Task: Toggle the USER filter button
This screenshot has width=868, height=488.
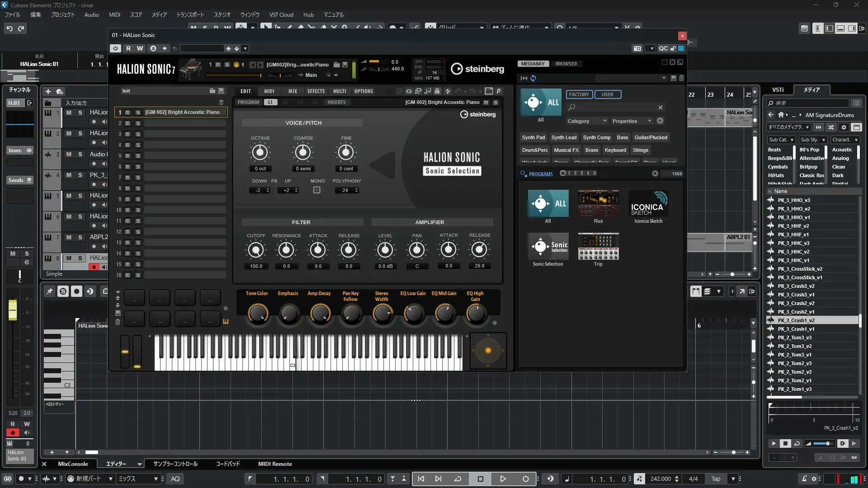Action: tap(607, 94)
